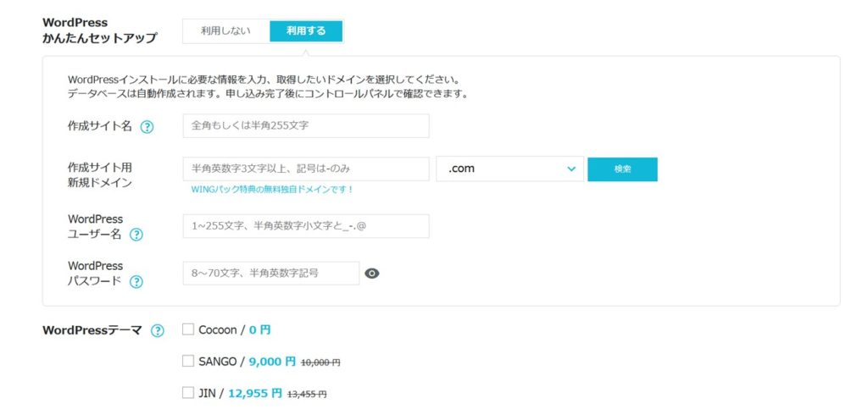
Task: Select 利用する for かんたんセットアップ
Action: click(x=307, y=30)
